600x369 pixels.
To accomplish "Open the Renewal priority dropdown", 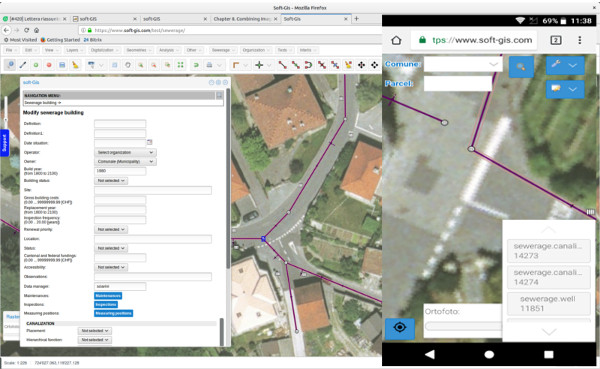I will (x=111, y=229).
